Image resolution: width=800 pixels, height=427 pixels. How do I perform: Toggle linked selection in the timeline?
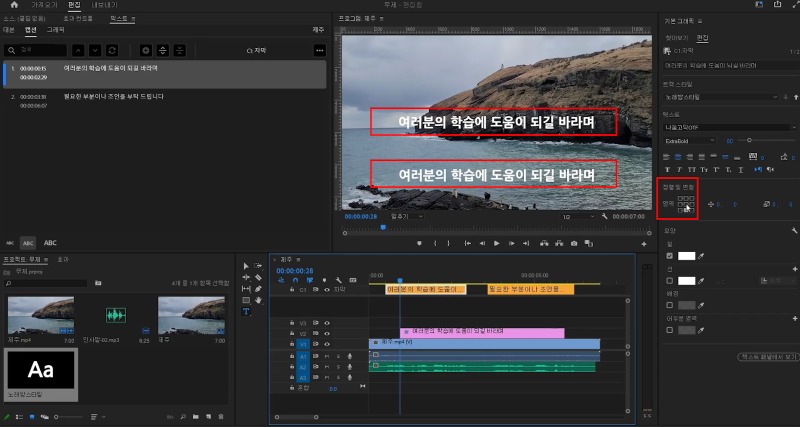click(309, 280)
